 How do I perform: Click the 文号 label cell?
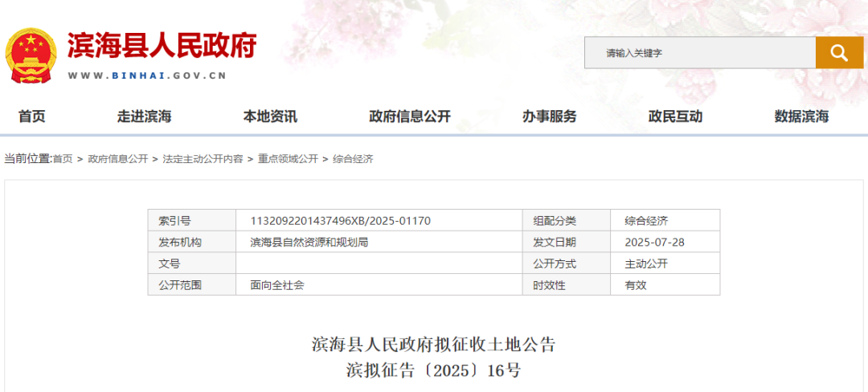pos(191,263)
